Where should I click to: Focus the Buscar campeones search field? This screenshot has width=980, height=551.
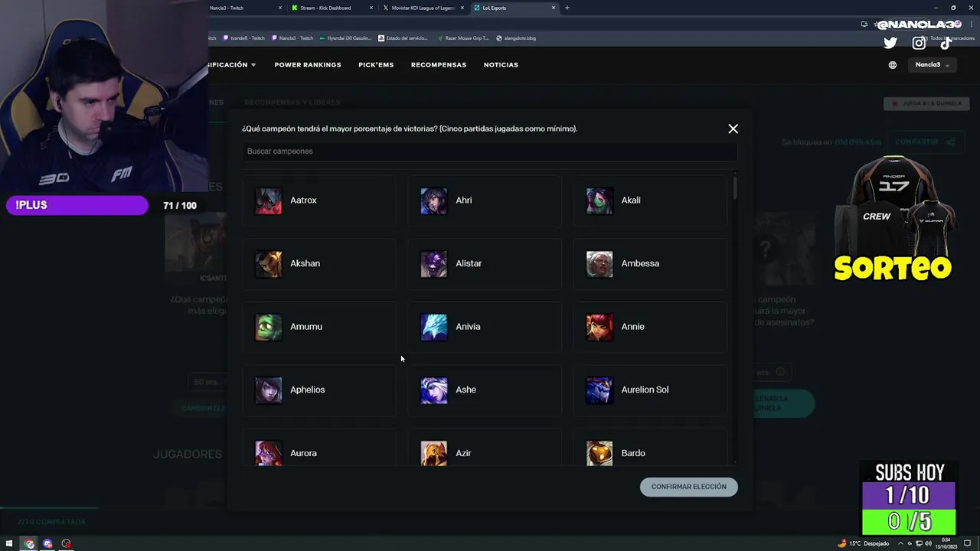pyautogui.click(x=490, y=152)
